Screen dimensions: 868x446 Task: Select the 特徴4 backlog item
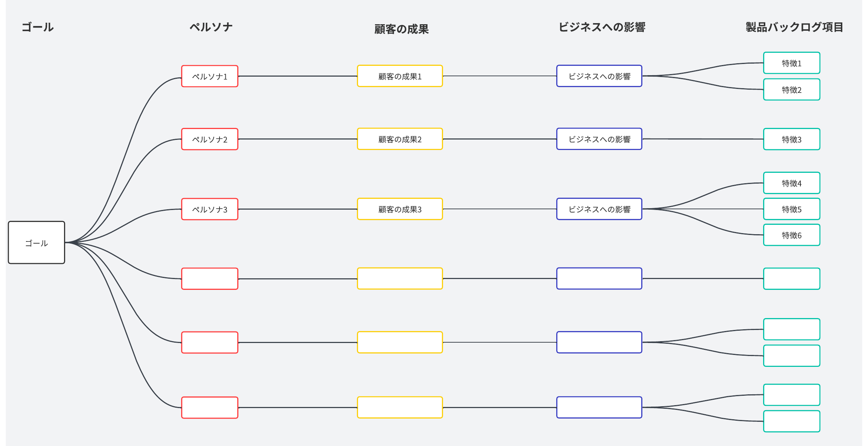(x=792, y=183)
